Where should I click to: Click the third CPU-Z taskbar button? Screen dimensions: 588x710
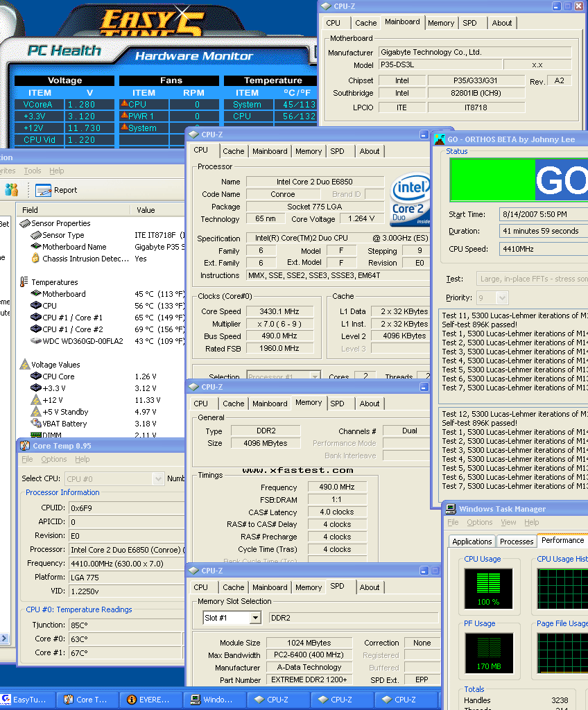click(x=406, y=700)
